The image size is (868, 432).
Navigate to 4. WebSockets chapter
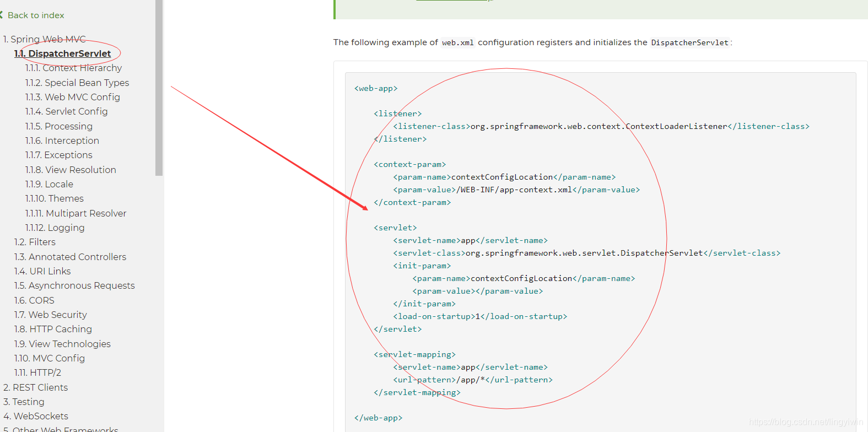pyautogui.click(x=36, y=416)
